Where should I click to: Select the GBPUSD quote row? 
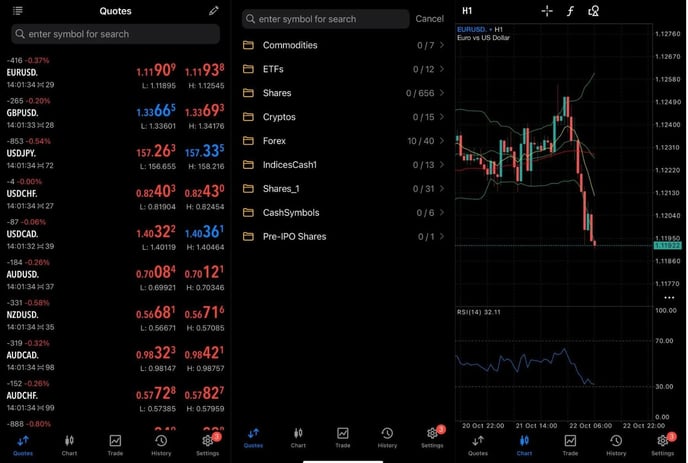[x=115, y=113]
